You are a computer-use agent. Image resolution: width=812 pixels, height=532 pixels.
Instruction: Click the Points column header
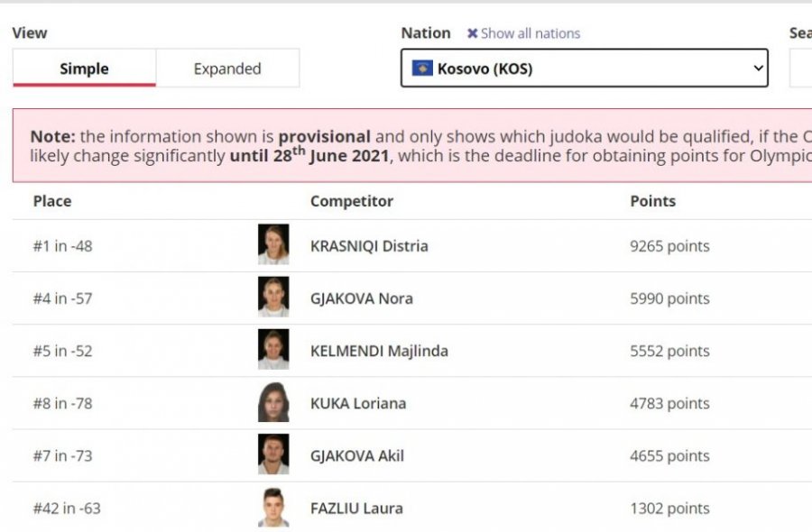coord(652,201)
